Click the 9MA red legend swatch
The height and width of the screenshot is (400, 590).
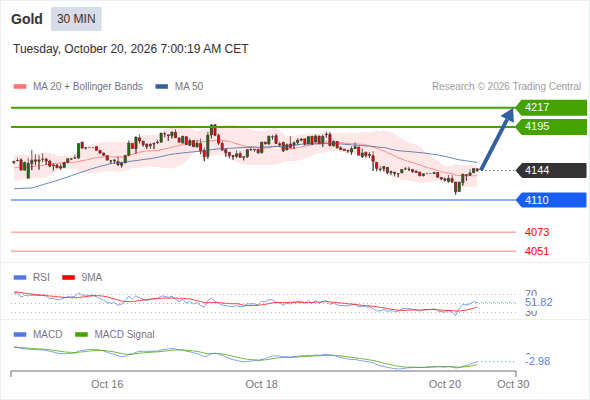(68, 278)
